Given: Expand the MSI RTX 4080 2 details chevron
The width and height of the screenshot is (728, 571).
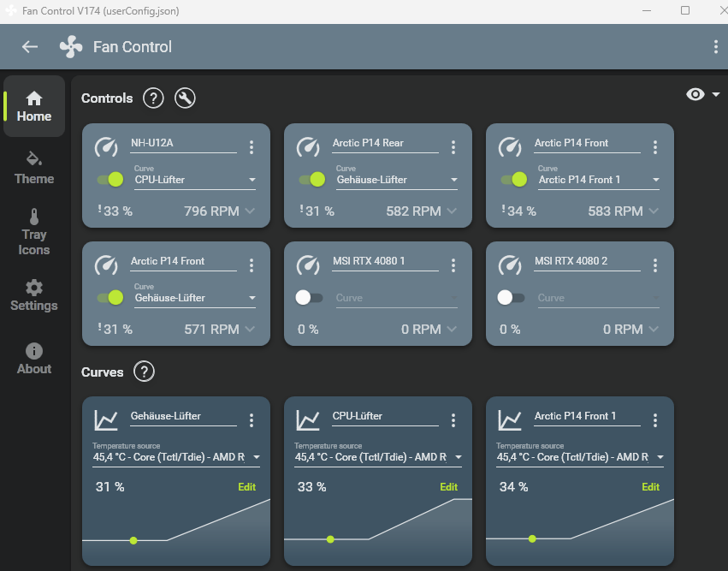Looking at the screenshot, I should tap(654, 329).
